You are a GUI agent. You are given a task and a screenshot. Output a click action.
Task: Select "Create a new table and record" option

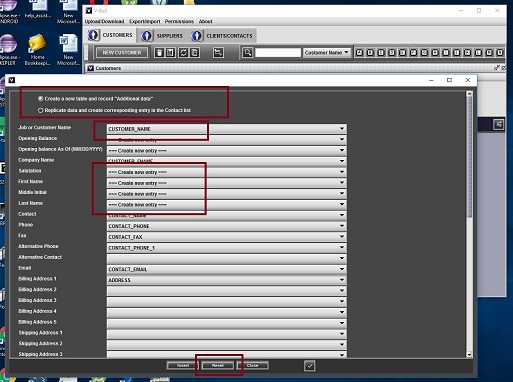point(40,99)
